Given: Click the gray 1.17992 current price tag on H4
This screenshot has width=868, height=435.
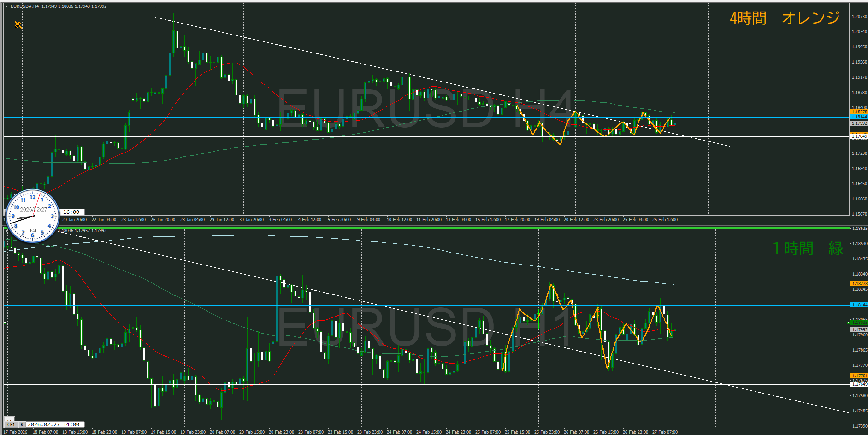Looking at the screenshot, I should pos(859,123).
